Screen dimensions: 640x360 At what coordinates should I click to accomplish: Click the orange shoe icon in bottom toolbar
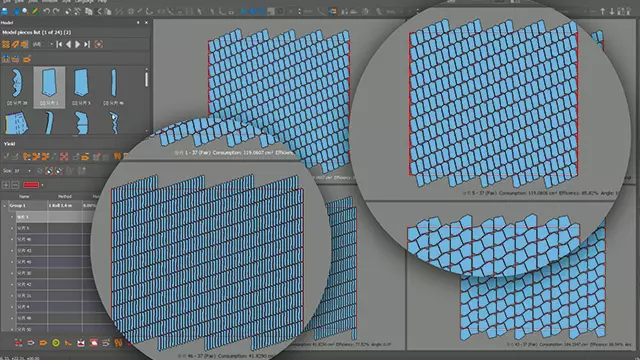[68, 343]
